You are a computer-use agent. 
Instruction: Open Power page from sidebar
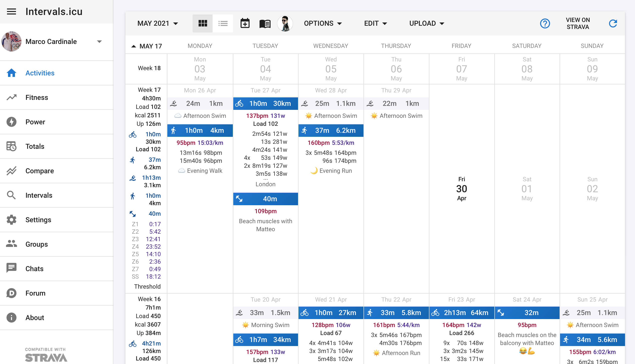point(35,122)
